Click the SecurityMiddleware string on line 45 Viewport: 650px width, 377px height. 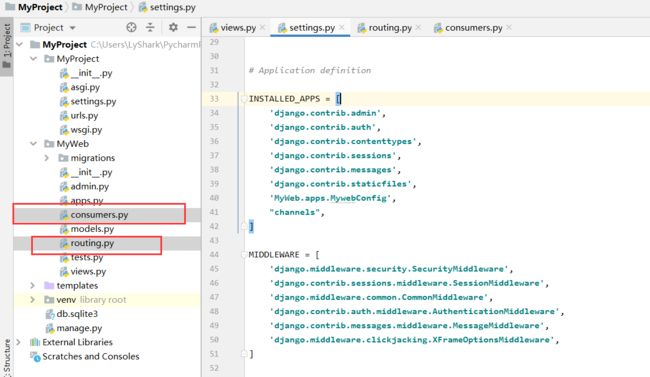389,269
